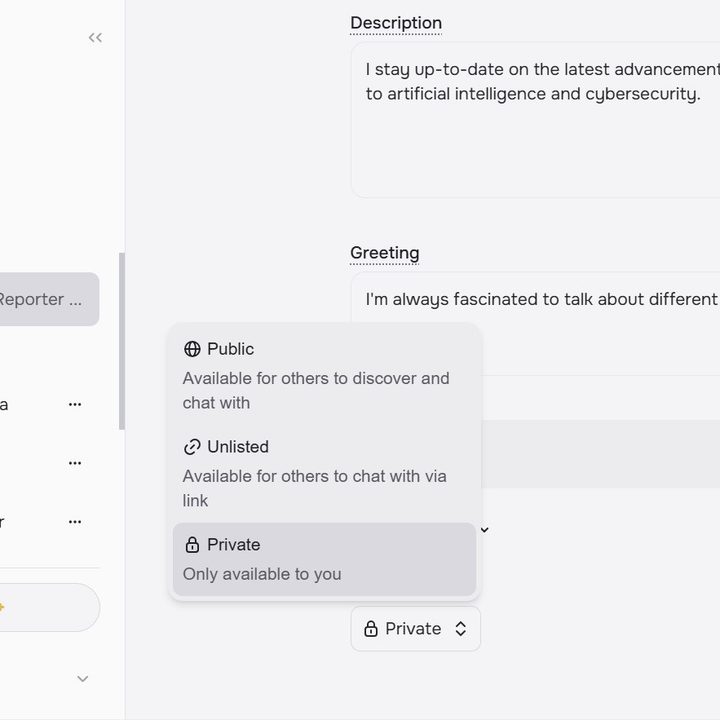720x720 pixels.
Task: Click the Greeting label
Action: [x=384, y=253]
